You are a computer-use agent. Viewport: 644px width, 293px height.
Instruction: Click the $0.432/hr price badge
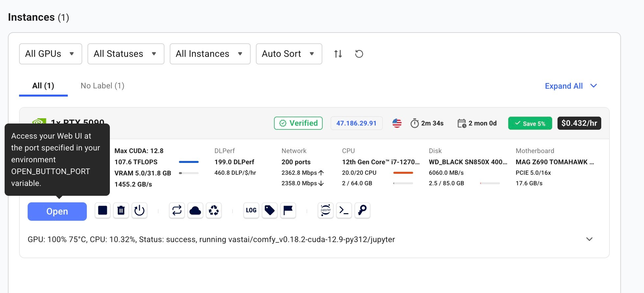[579, 123]
